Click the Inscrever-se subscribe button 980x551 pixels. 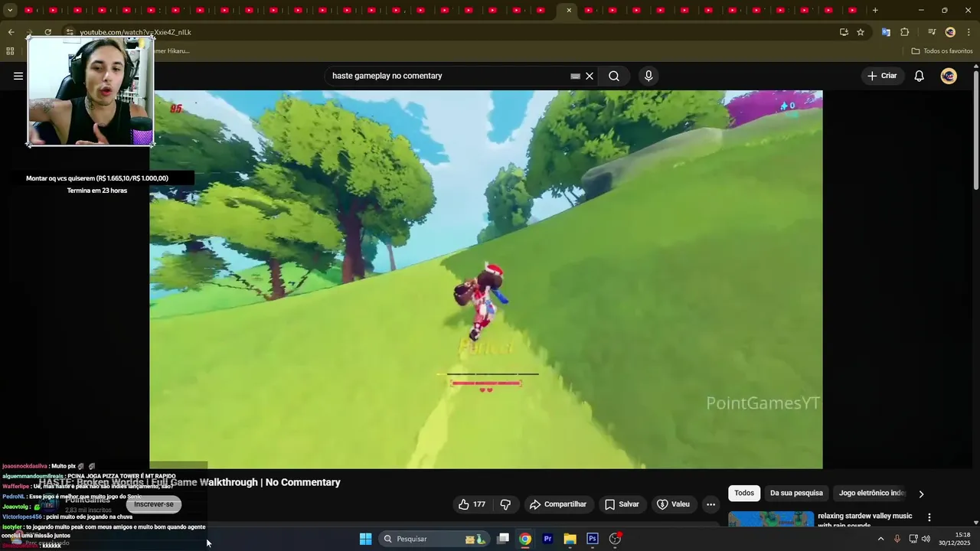click(154, 504)
